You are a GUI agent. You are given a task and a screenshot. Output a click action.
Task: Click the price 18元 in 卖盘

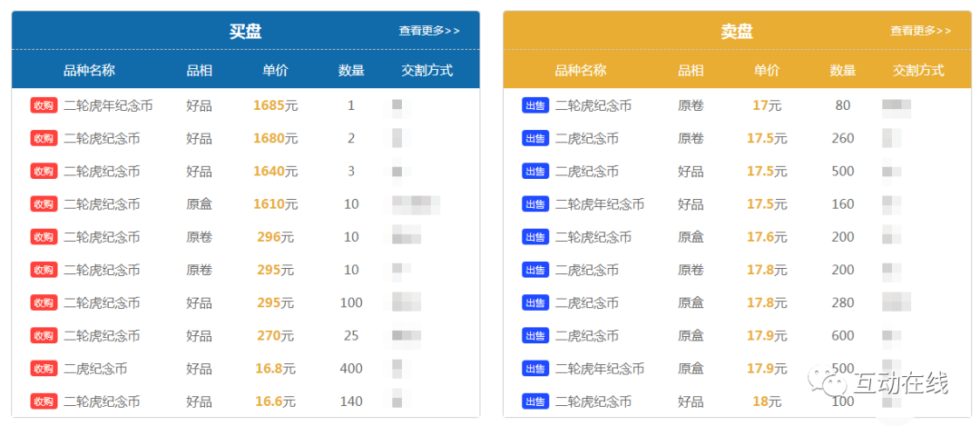click(766, 401)
